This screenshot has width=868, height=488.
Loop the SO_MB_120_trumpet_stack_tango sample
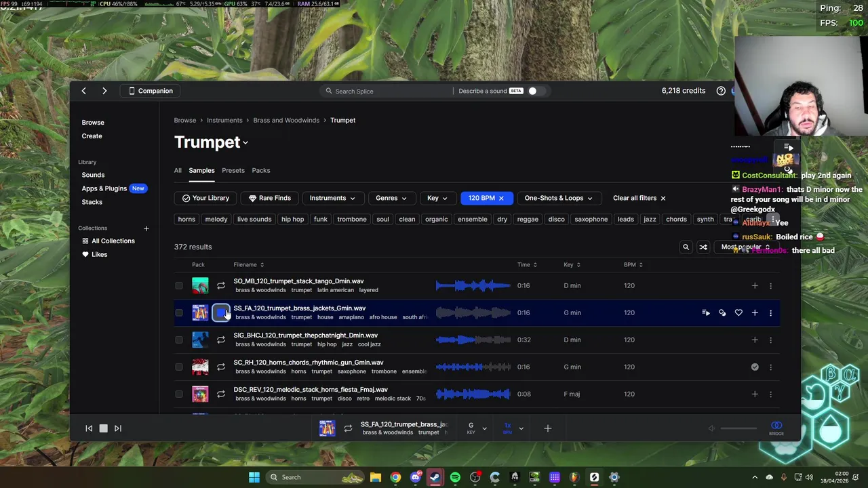[x=221, y=285]
